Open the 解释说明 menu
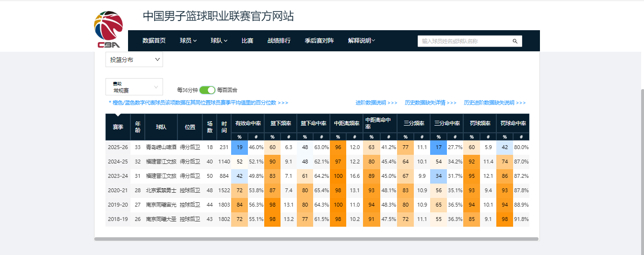This screenshot has width=644, height=255. (362, 41)
